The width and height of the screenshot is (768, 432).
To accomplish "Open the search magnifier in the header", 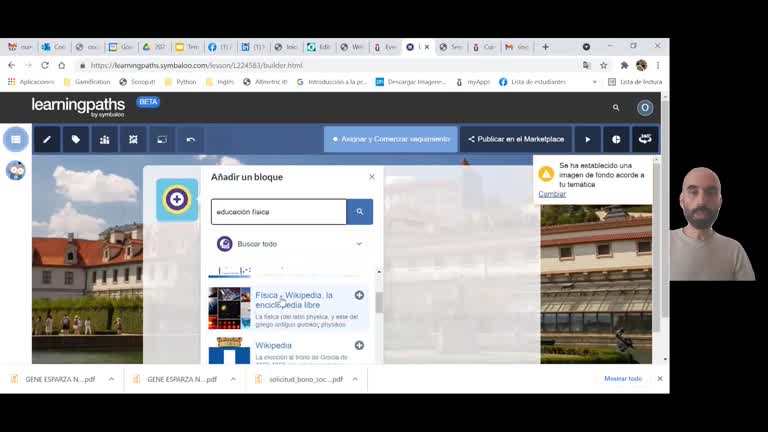I will 616,108.
